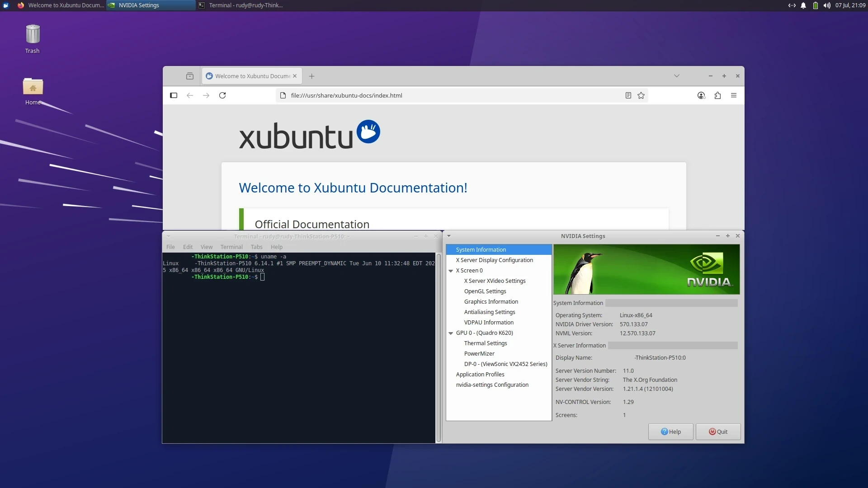The width and height of the screenshot is (868, 488).
Task: Toggle reader view icon in address bar
Action: (628, 95)
